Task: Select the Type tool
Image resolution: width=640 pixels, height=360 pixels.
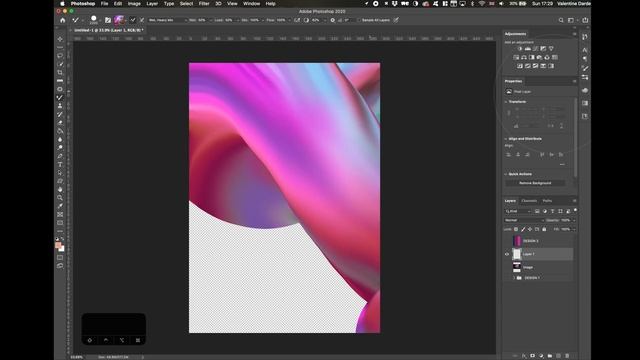Action: 60,164
